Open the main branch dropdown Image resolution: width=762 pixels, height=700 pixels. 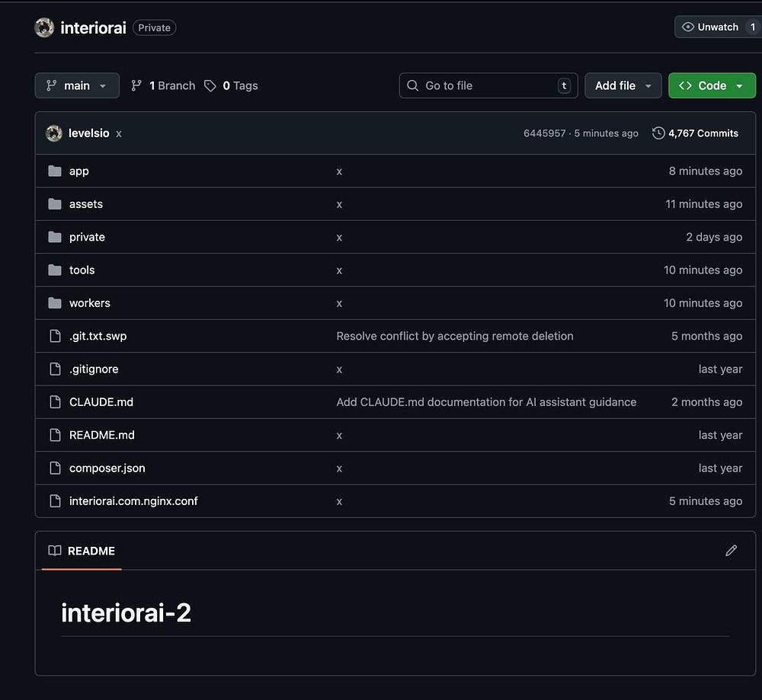tap(77, 86)
